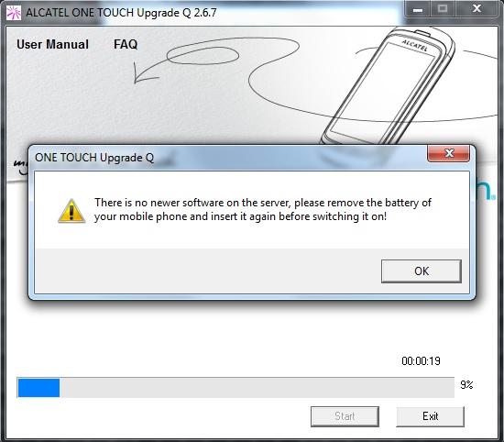
Task: Exit the upgrade application
Action: click(x=430, y=416)
